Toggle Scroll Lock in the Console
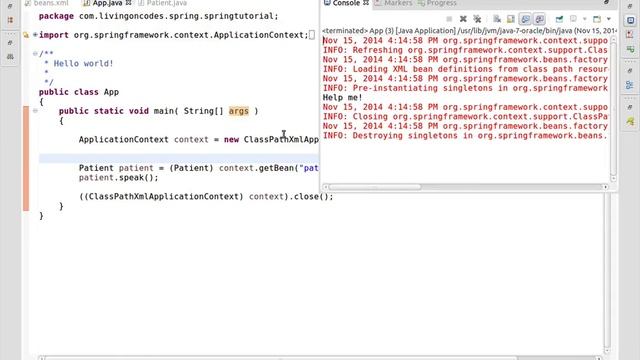 coord(511,19)
